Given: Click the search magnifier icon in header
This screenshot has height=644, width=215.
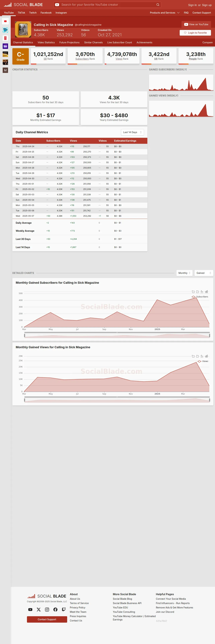Looking at the screenshot, I should (158, 5).
